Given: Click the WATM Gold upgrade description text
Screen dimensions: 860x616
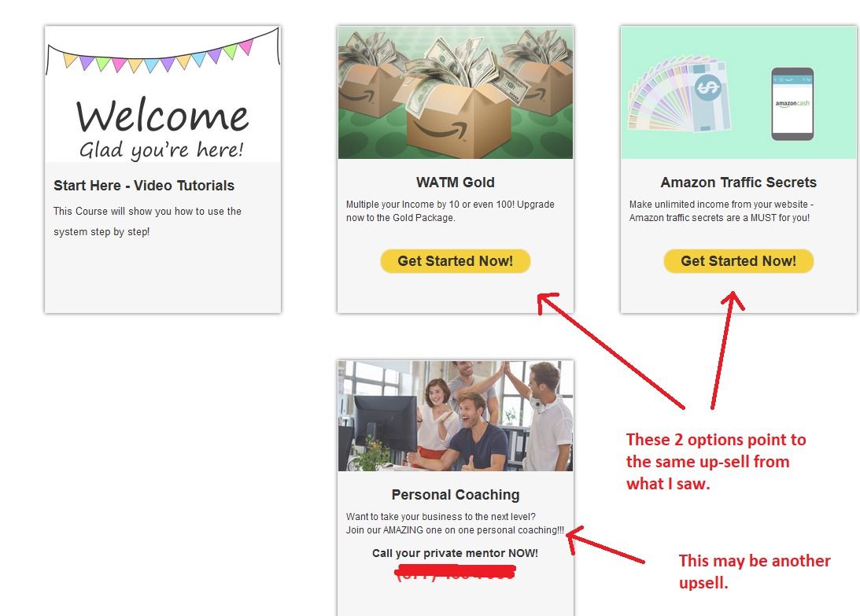Looking at the screenshot, I should coord(450,211).
